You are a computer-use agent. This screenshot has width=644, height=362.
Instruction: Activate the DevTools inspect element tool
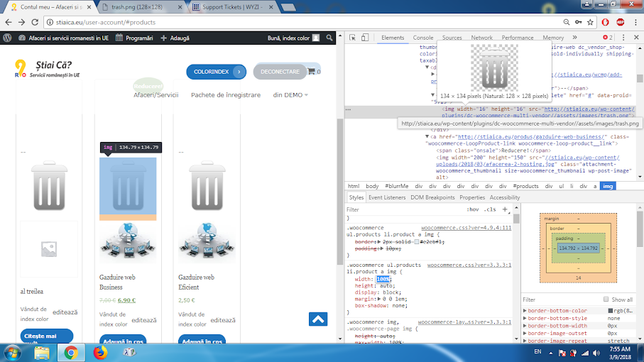[x=352, y=38]
